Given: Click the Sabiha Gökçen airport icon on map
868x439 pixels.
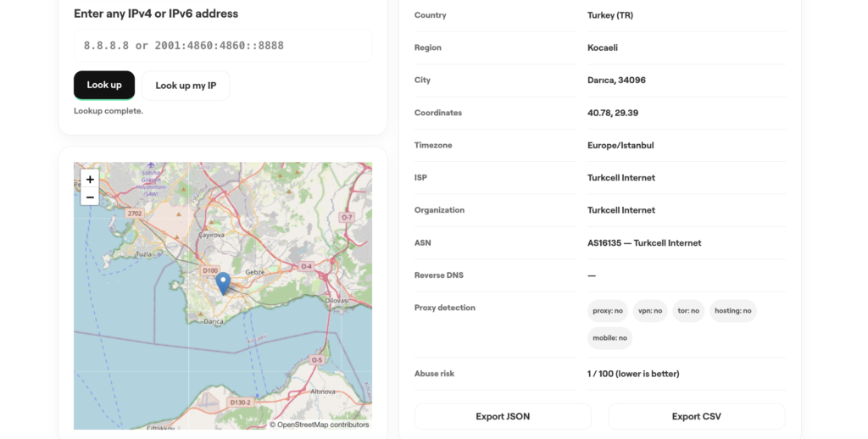Looking at the screenshot, I should [151, 165].
